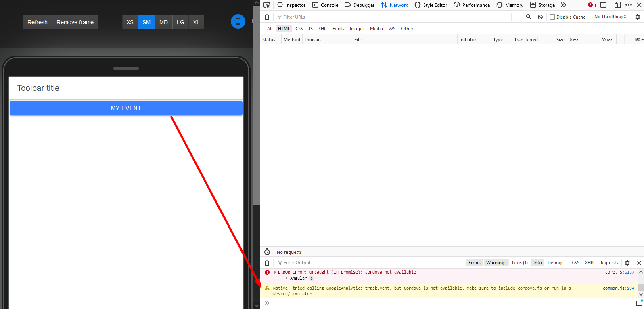Screen dimensions: 644x309
Task: Close the split console with X
Action: pyautogui.click(x=639, y=263)
